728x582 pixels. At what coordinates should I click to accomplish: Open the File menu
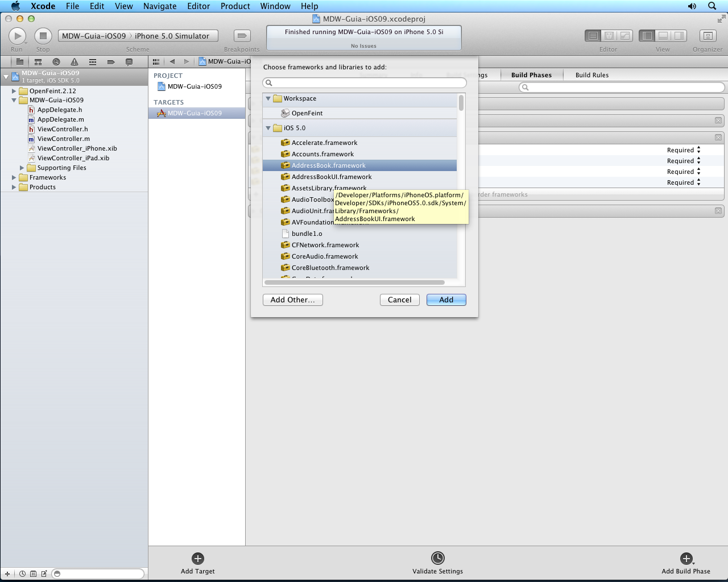pos(72,6)
